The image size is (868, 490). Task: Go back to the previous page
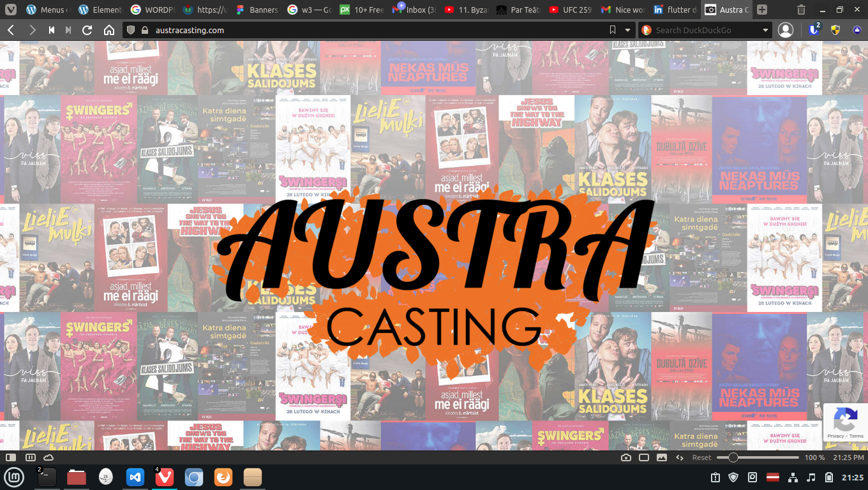(11, 30)
